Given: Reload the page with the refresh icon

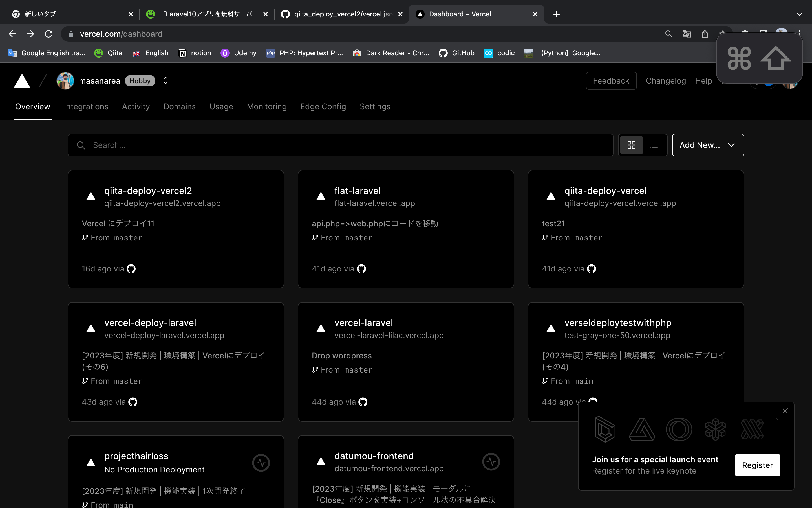Looking at the screenshot, I should [x=49, y=34].
